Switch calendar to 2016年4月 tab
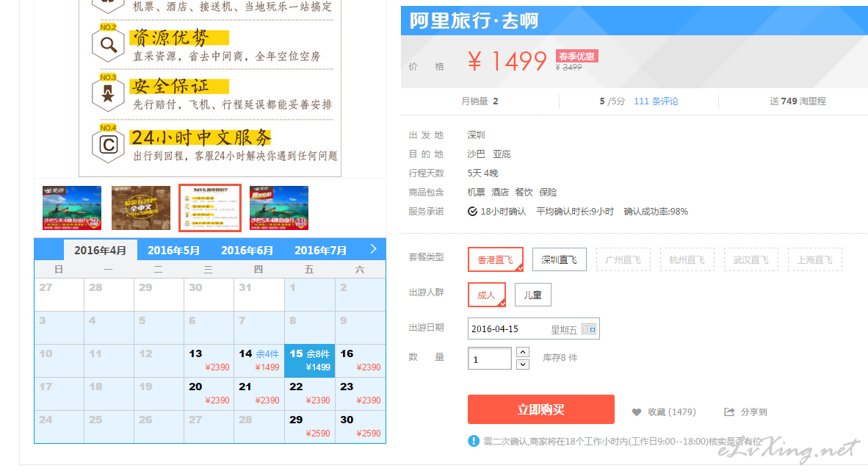 [100, 251]
